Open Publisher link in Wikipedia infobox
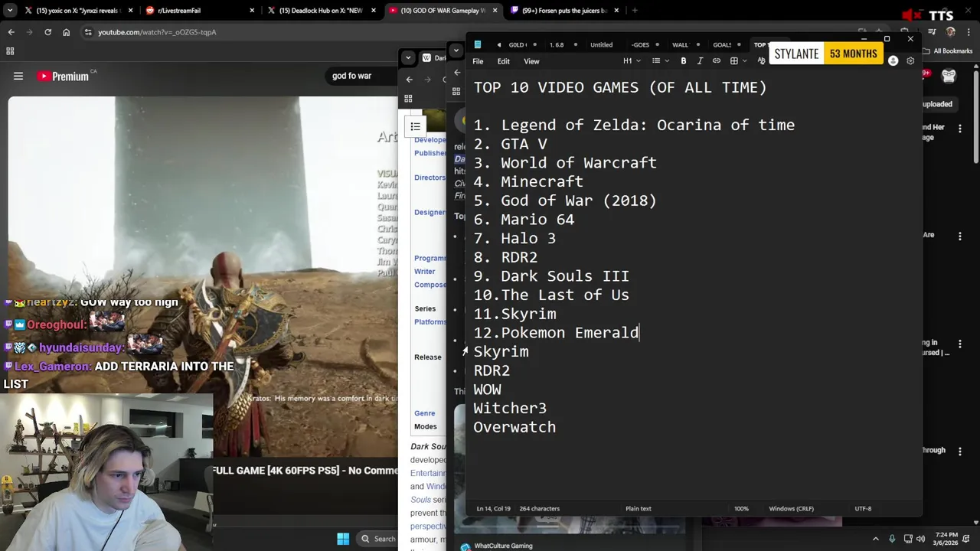This screenshot has height=551, width=980. click(430, 153)
